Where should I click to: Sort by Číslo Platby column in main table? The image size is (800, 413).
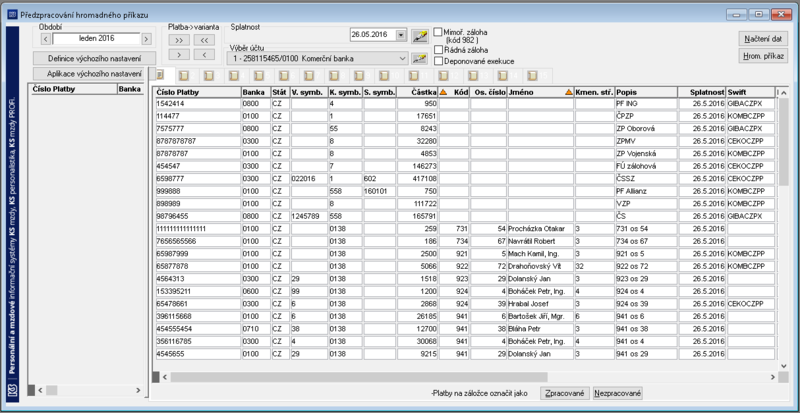(x=198, y=92)
